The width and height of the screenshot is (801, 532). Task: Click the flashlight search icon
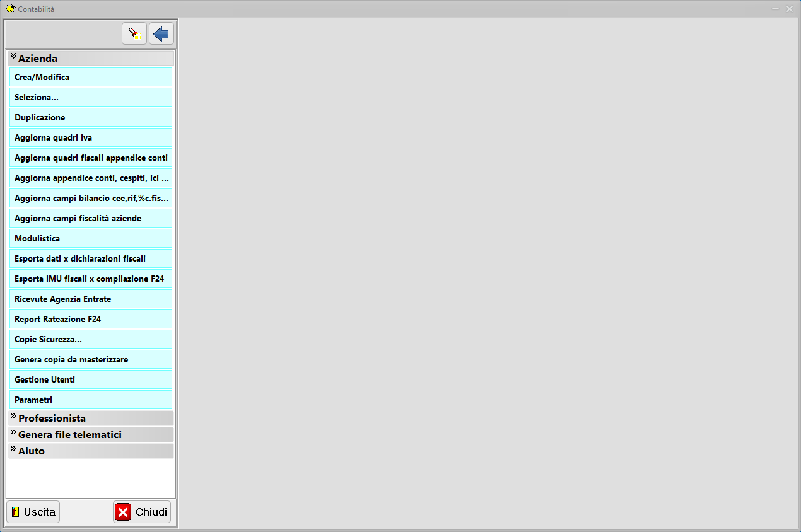(134, 33)
